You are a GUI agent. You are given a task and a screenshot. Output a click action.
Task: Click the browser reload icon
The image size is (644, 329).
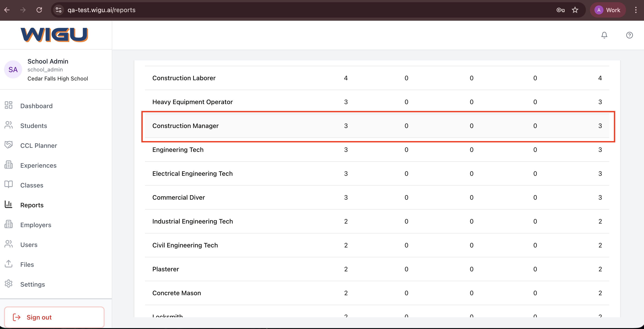coord(39,10)
